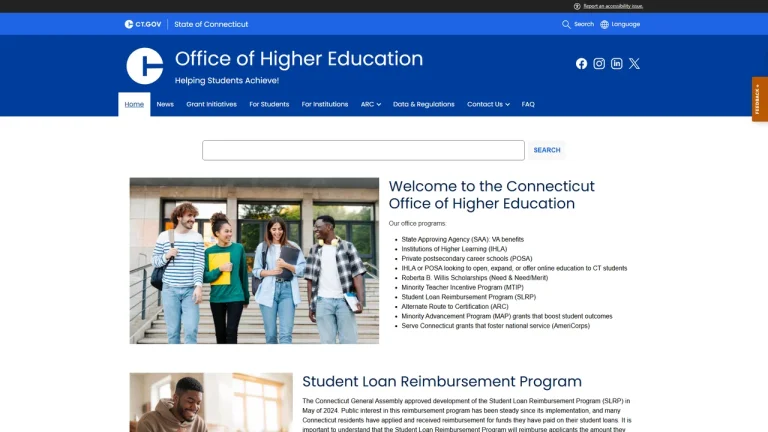Click Institutions of Higher Learning (IHLA)
This screenshot has width=768, height=432.
point(454,249)
